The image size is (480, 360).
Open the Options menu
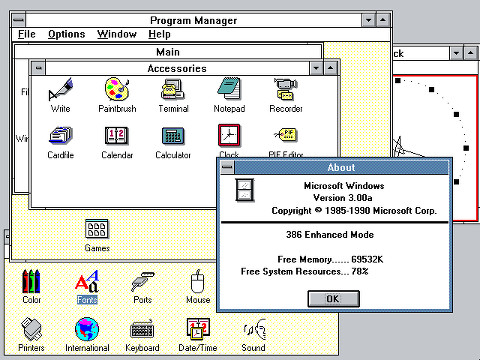[x=66, y=34]
